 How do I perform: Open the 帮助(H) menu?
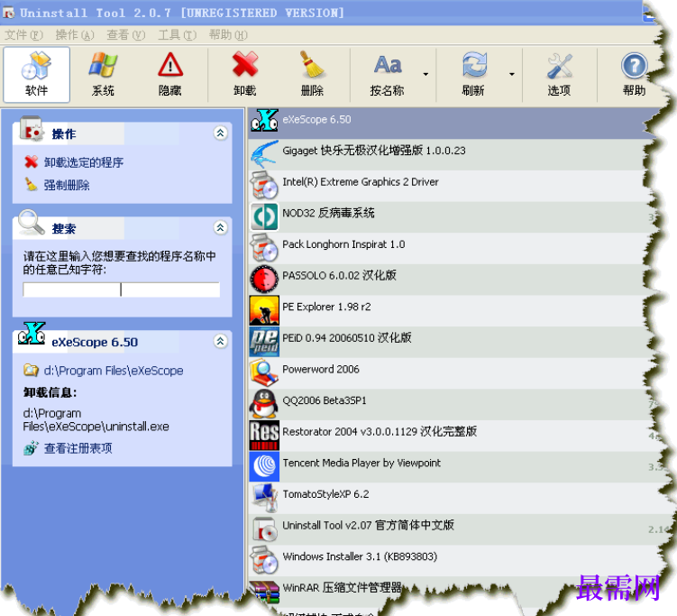pos(228,34)
